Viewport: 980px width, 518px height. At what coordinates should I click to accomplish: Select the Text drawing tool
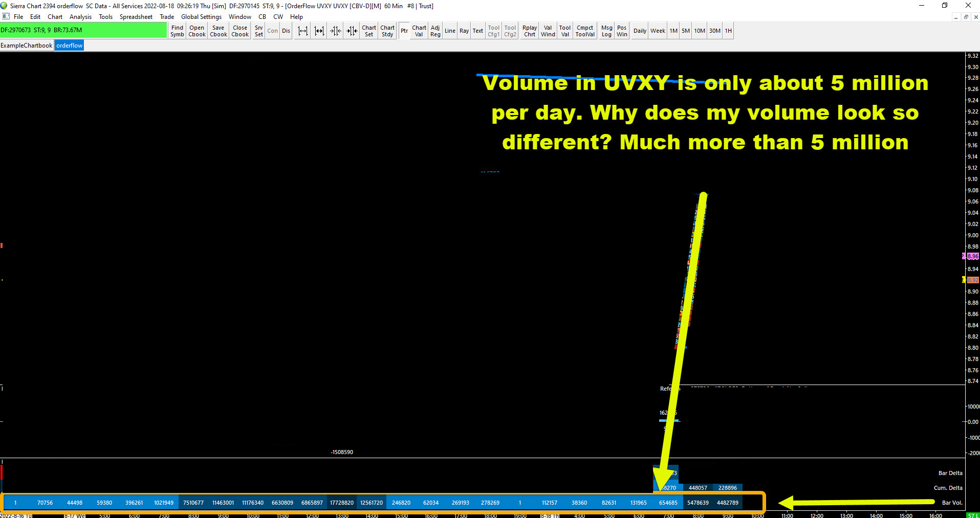pyautogui.click(x=478, y=31)
